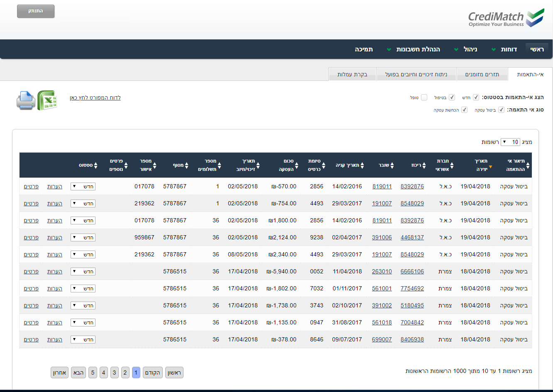Sort by סטטוס column arrows
The height and width of the screenshot is (392, 553).
[x=95, y=165]
